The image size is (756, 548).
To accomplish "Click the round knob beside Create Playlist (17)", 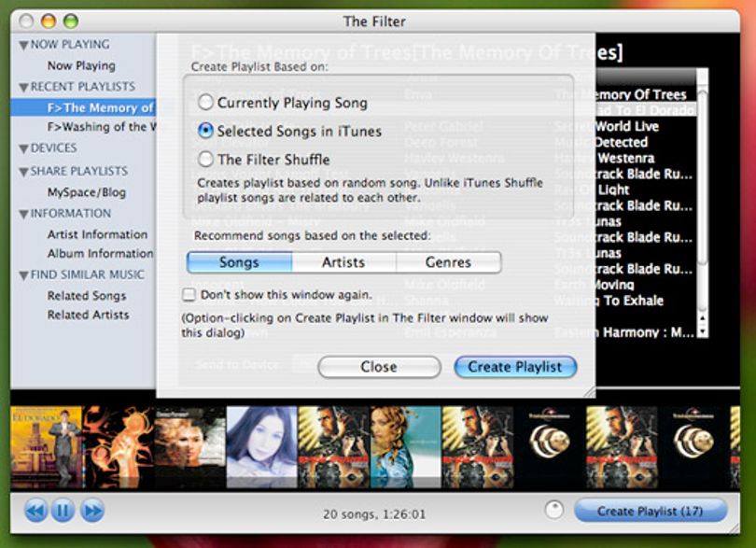I will point(554,510).
